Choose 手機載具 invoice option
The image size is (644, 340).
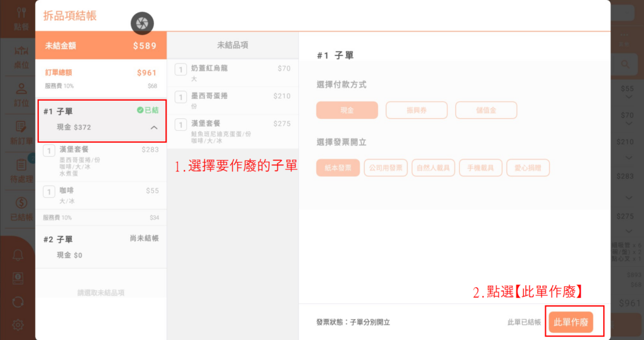click(x=481, y=167)
